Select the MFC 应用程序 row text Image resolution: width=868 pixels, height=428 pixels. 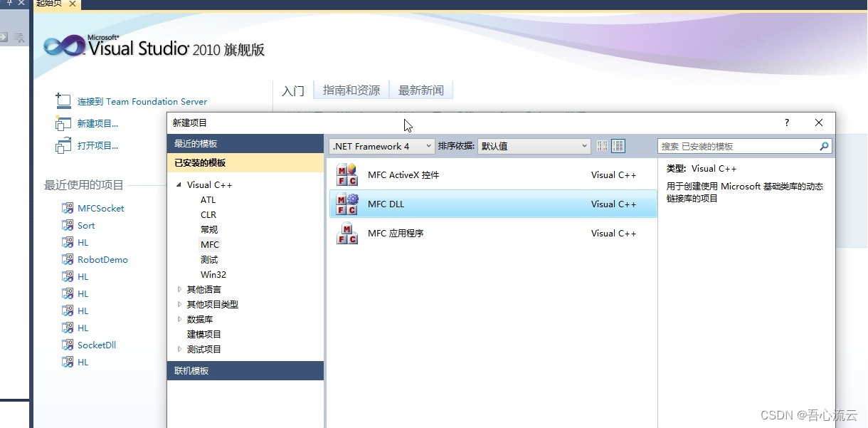coord(396,233)
